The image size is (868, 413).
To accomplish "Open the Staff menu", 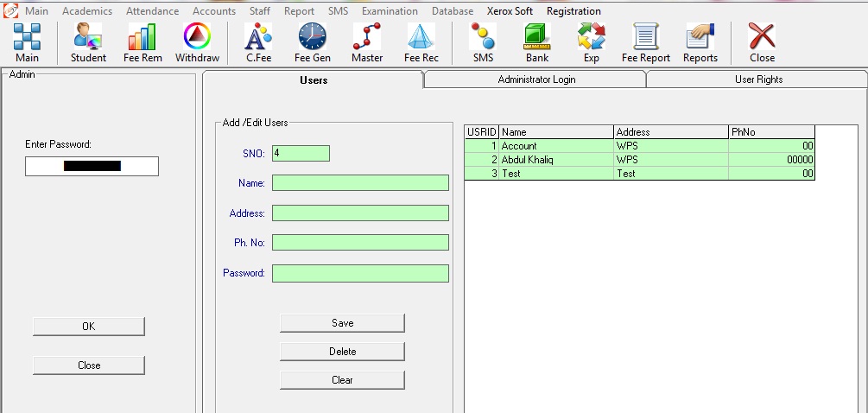I will 260,11.
